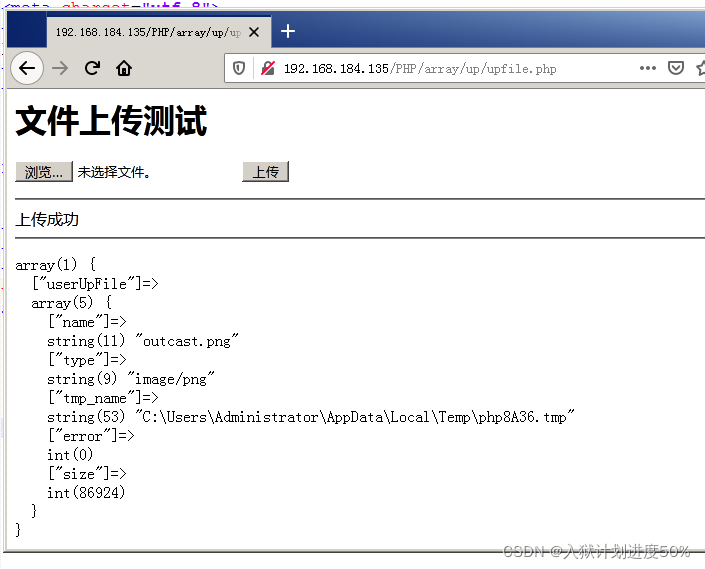Click the "image/png" type value
This screenshot has height=569, width=705.
[171, 379]
